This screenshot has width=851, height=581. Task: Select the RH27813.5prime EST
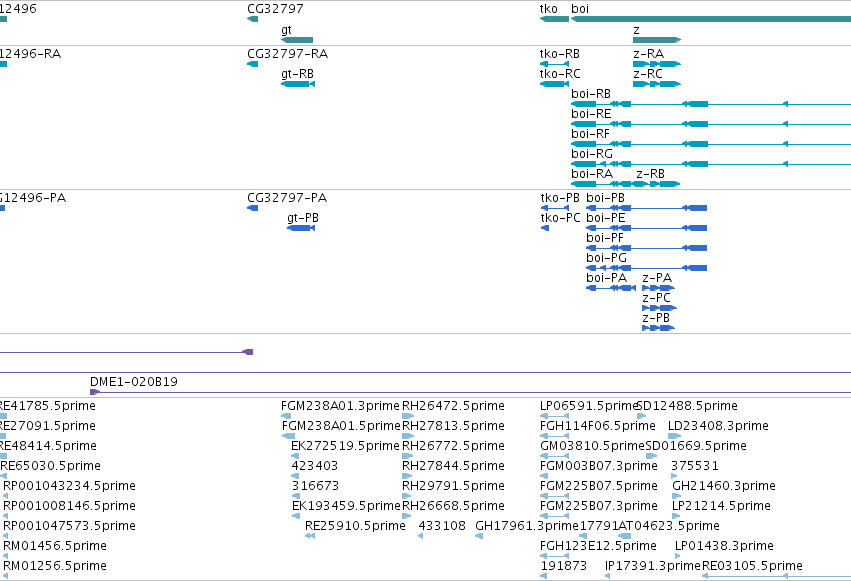point(408,436)
